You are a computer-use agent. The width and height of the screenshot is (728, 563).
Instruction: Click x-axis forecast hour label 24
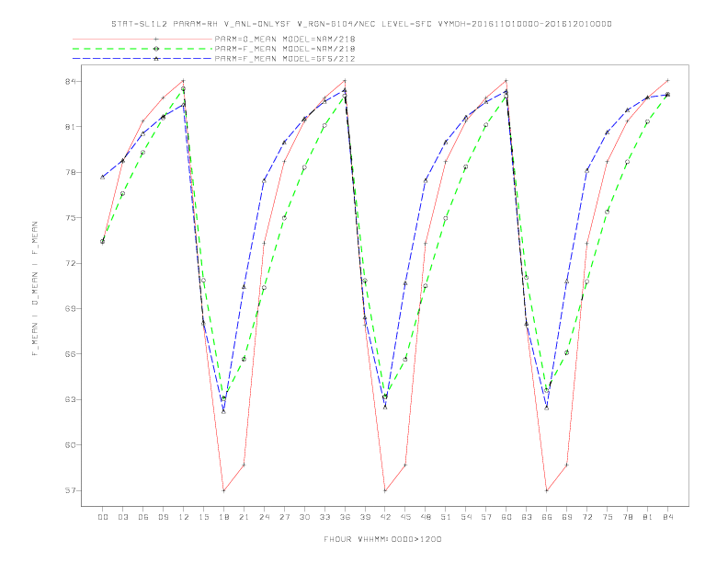pos(264,517)
